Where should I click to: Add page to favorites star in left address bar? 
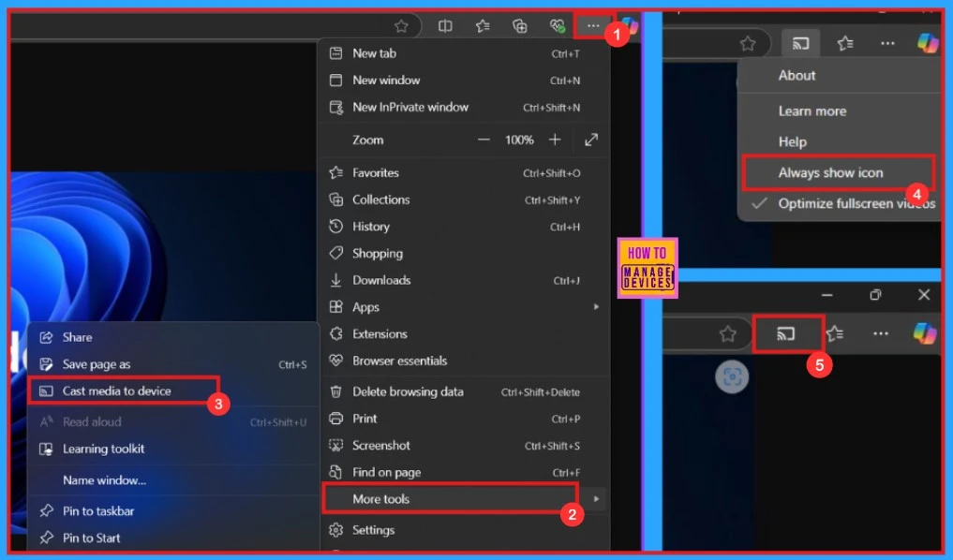pos(401,26)
